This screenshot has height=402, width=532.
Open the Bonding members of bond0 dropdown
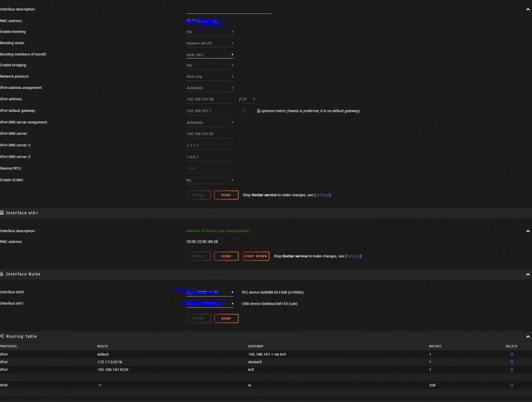pyautogui.click(x=210, y=55)
